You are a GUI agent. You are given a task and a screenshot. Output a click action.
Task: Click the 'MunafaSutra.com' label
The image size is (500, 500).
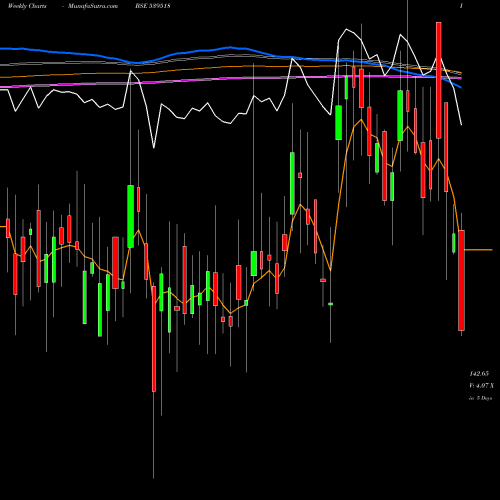pos(93,6)
